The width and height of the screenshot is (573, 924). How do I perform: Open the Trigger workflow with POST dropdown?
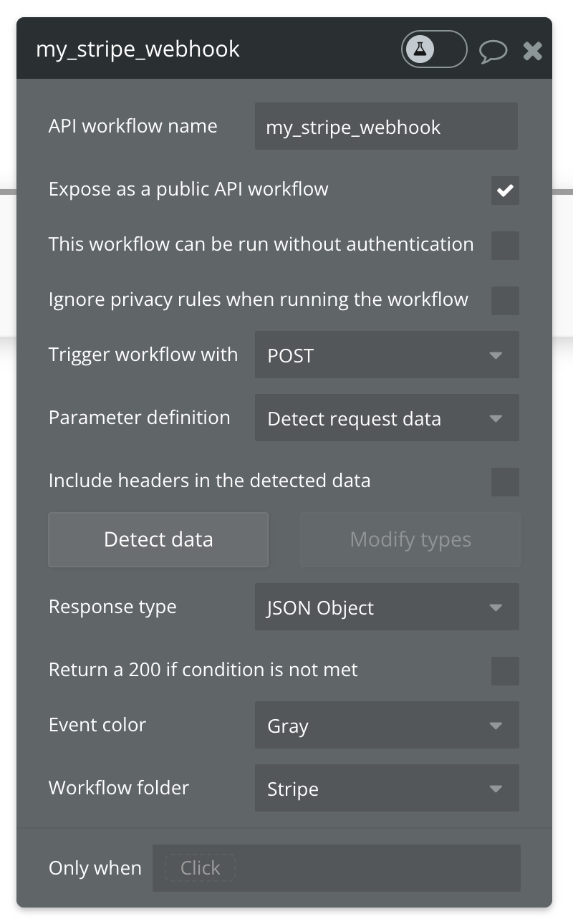387,355
